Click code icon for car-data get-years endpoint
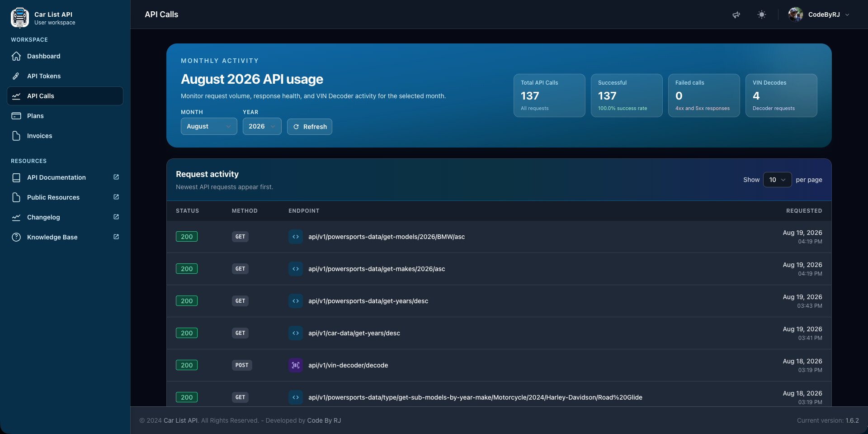The width and height of the screenshot is (868, 434). (x=296, y=333)
